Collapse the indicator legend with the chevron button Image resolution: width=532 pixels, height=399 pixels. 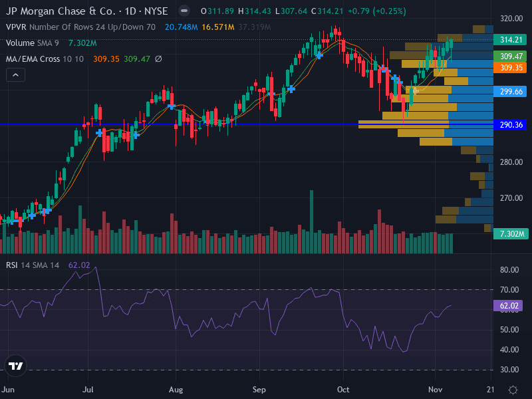click(x=15, y=75)
